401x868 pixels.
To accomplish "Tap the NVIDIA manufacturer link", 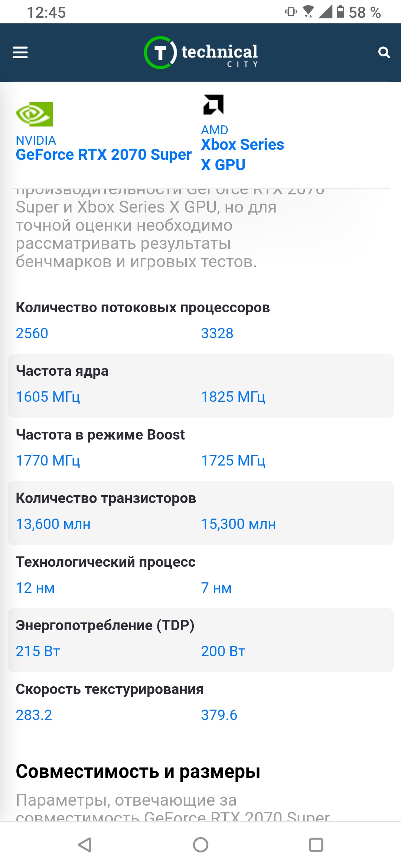I will point(36,140).
